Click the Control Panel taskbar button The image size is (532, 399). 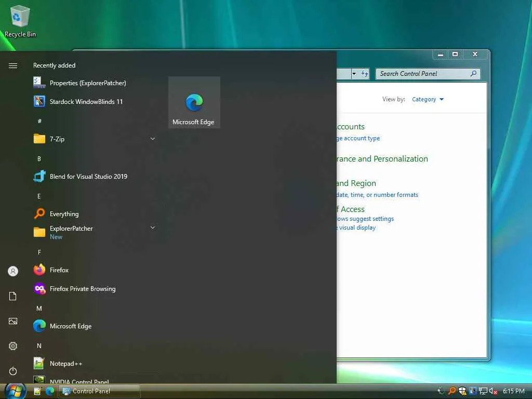coord(99,391)
